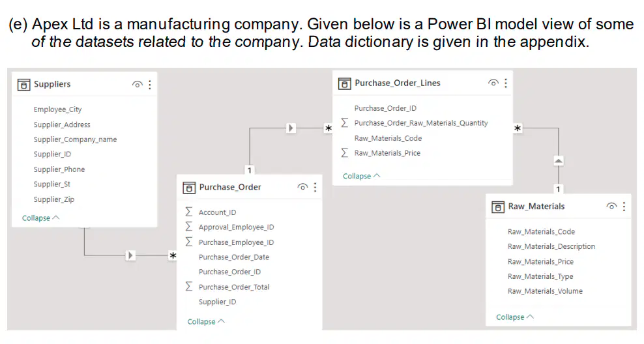This screenshot has height=344, width=644.
Task: Click the Purchase_Order_Lines table icon
Action: coord(344,84)
